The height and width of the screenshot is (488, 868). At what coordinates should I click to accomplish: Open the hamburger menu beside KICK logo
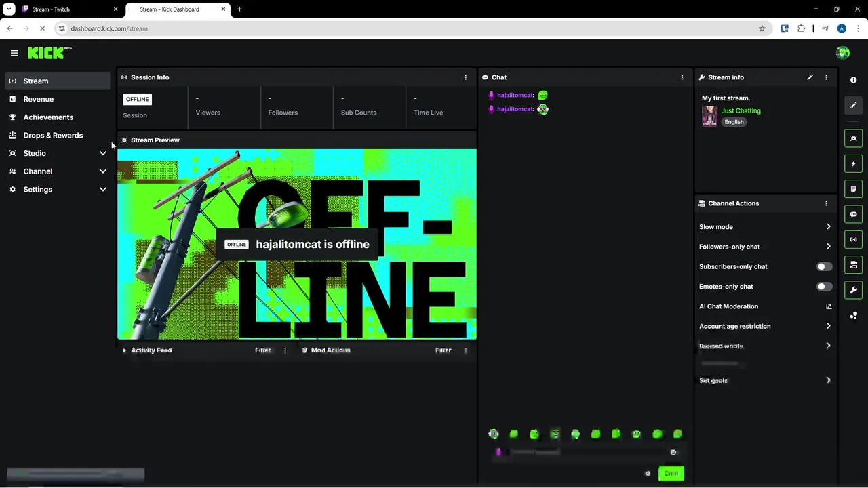click(x=14, y=53)
